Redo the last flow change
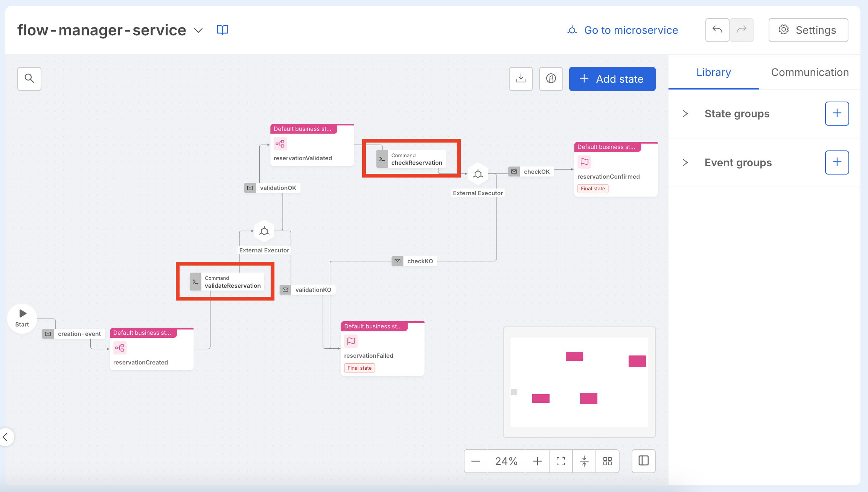868x492 pixels. click(741, 30)
